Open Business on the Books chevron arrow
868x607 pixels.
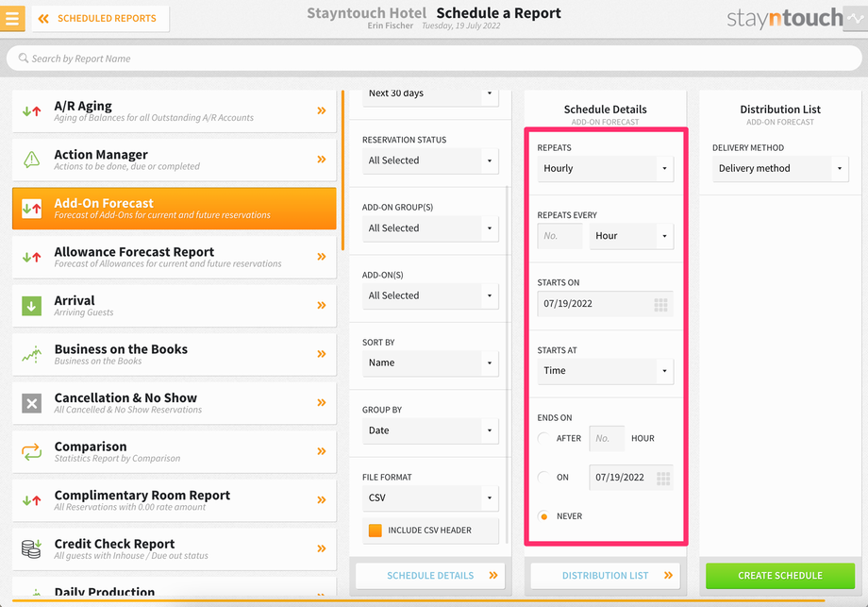coord(322,354)
